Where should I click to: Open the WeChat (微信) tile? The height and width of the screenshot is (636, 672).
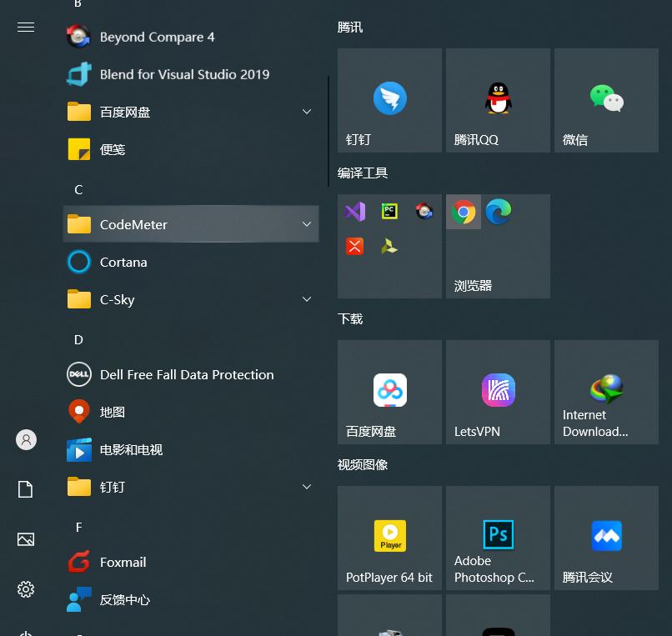[606, 101]
